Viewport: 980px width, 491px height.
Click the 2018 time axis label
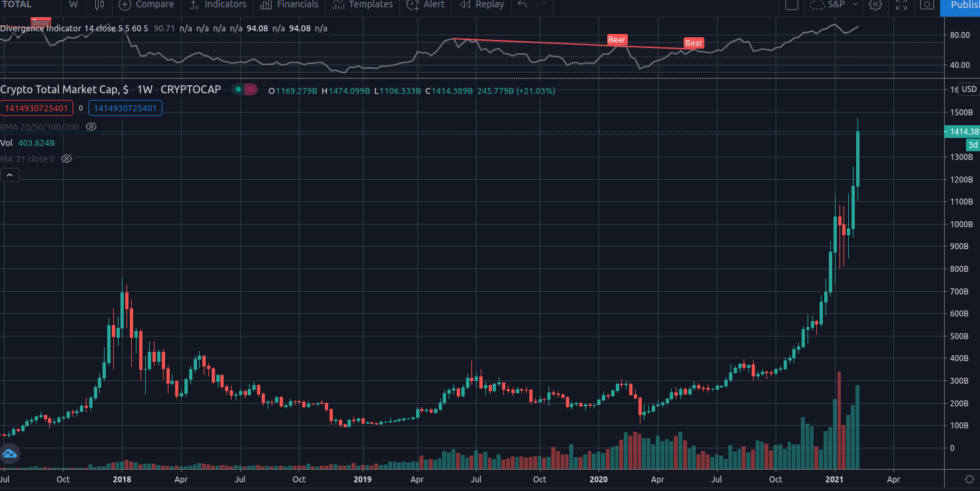pyautogui.click(x=122, y=479)
